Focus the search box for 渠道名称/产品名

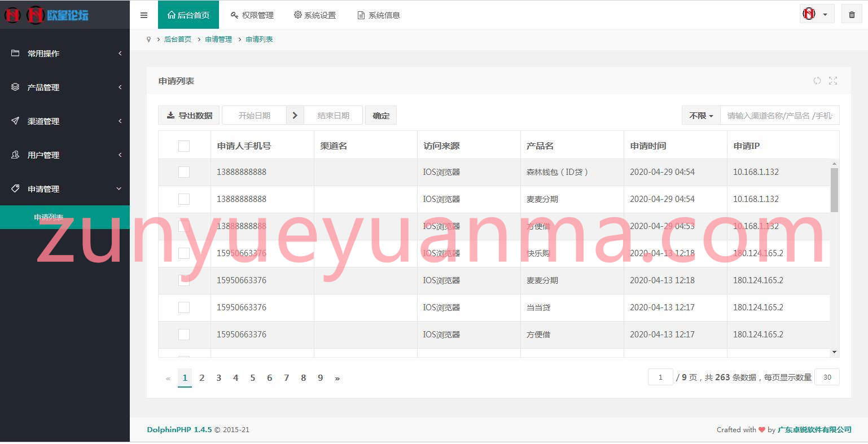[x=780, y=115]
